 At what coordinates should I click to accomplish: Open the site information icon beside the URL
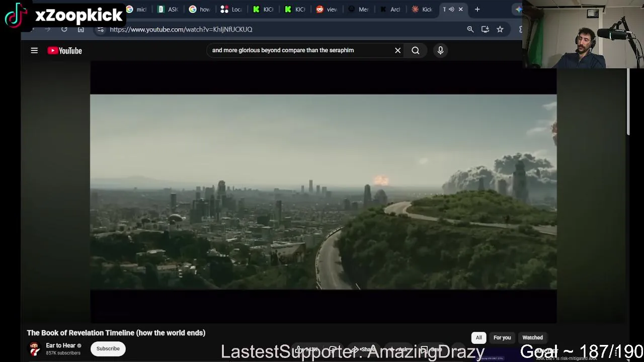click(x=101, y=29)
